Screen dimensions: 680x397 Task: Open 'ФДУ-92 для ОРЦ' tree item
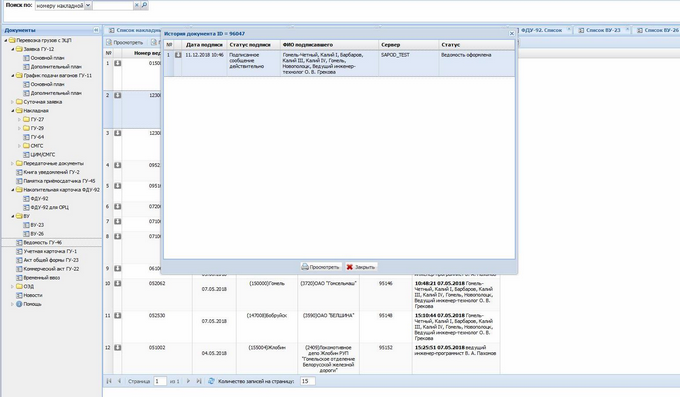pyautogui.click(x=49, y=207)
